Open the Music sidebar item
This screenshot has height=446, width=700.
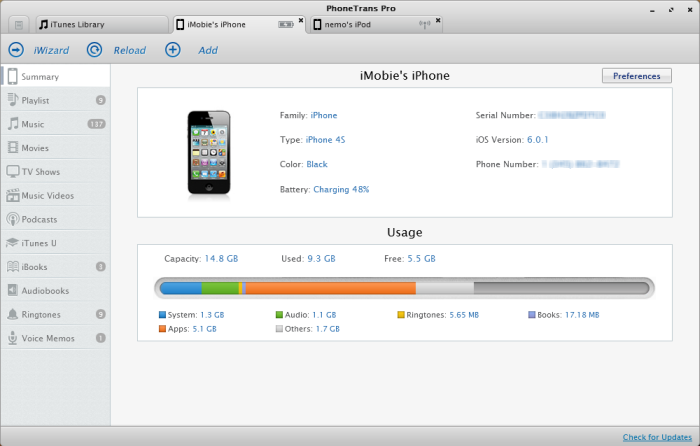pyautogui.click(x=56, y=124)
